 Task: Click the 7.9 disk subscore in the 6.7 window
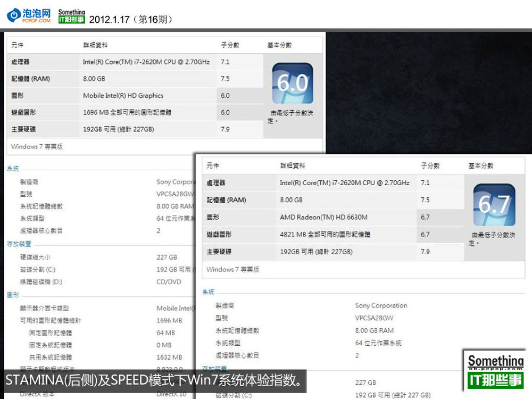click(426, 252)
